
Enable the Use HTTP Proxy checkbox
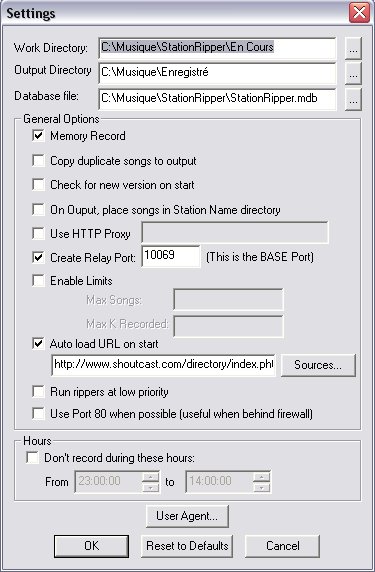coord(38,233)
